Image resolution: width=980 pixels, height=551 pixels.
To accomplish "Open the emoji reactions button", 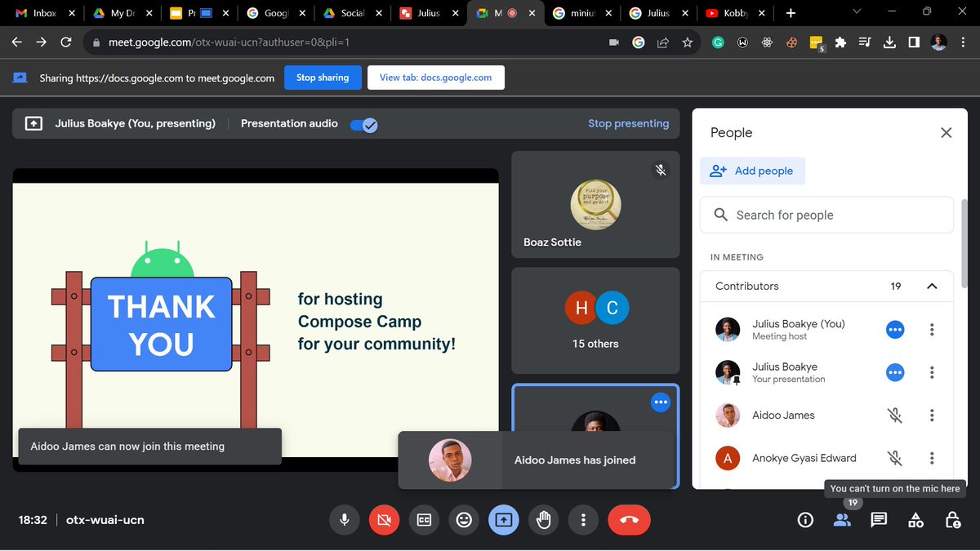I will click(464, 520).
